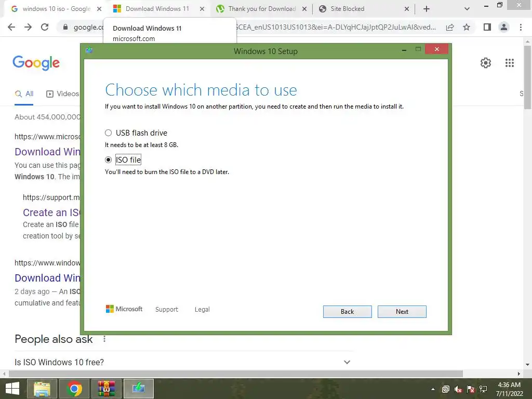Screen dimensions: 532x399
Task: Open the Windows Start button
Action: (12, 389)
